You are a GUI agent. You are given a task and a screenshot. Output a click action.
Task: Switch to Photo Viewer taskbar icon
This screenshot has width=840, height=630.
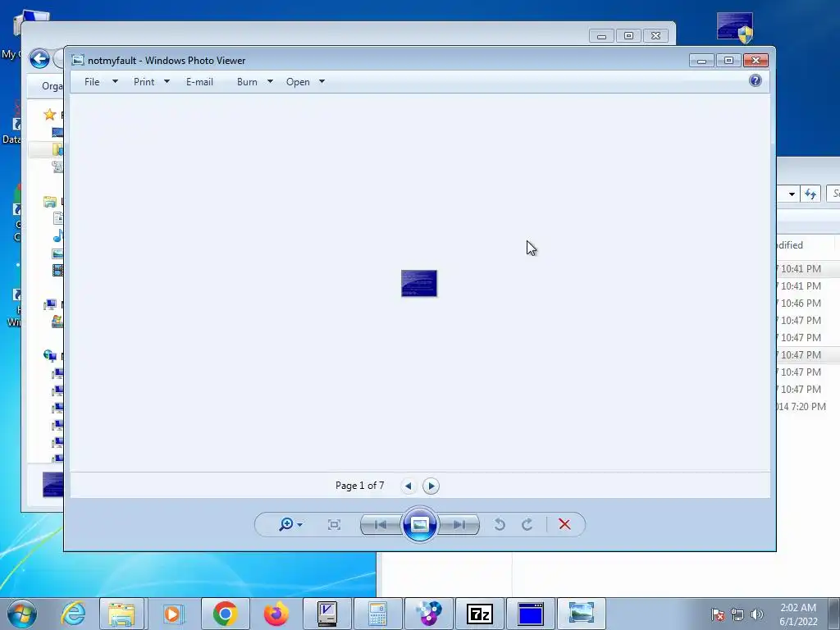click(582, 614)
